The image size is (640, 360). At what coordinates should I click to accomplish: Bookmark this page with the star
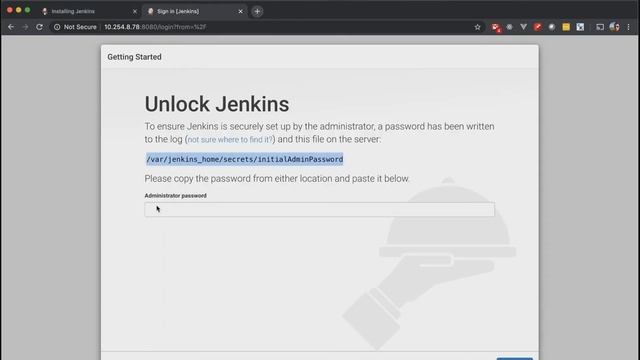coord(478,27)
